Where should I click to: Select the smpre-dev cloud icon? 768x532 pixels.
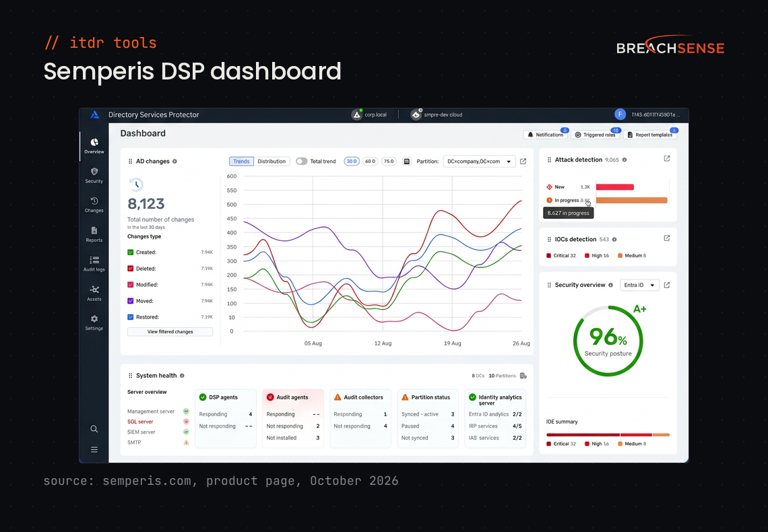pyautogui.click(x=416, y=114)
